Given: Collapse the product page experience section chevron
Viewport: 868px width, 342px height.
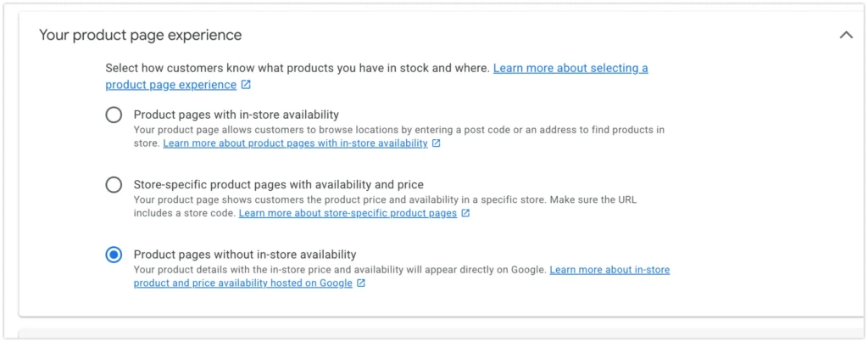Looking at the screenshot, I should tap(845, 36).
